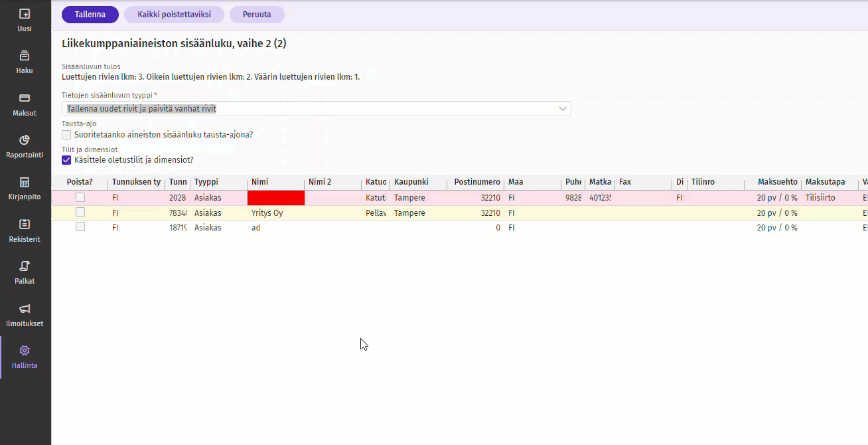
Task: Click Ilmoitukset megaphone icon
Action: pos(25,309)
